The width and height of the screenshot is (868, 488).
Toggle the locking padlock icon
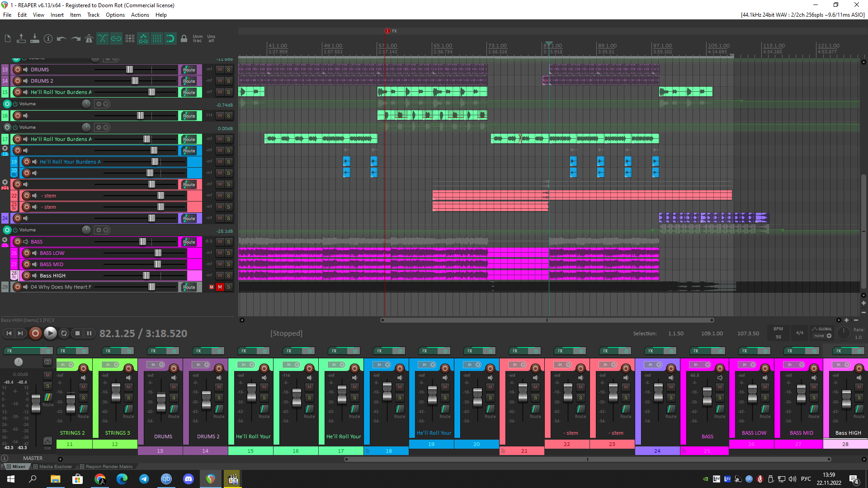pyautogui.click(x=184, y=39)
